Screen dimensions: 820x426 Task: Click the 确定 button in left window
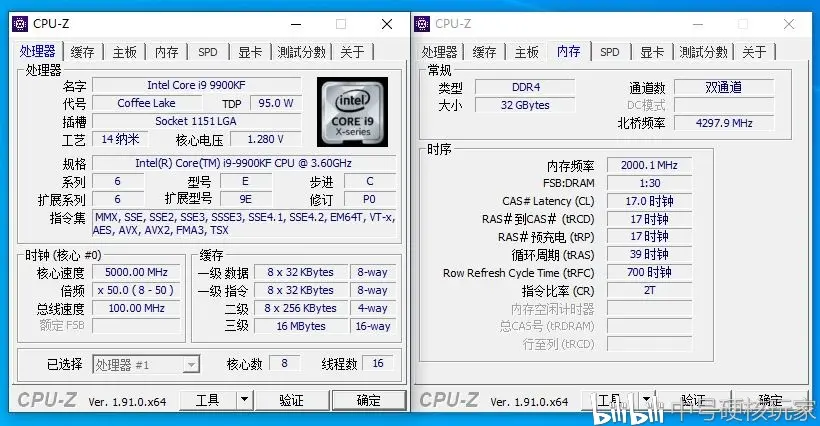tap(369, 400)
